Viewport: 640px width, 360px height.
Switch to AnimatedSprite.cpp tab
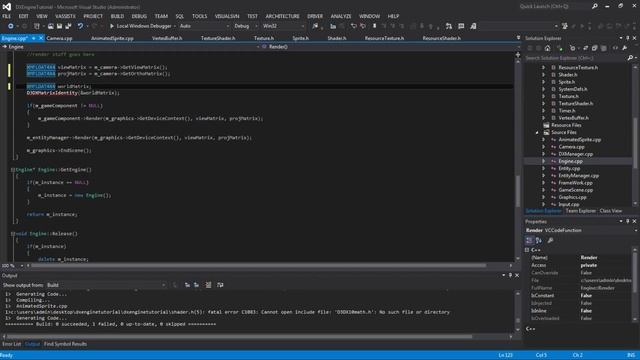click(x=112, y=38)
